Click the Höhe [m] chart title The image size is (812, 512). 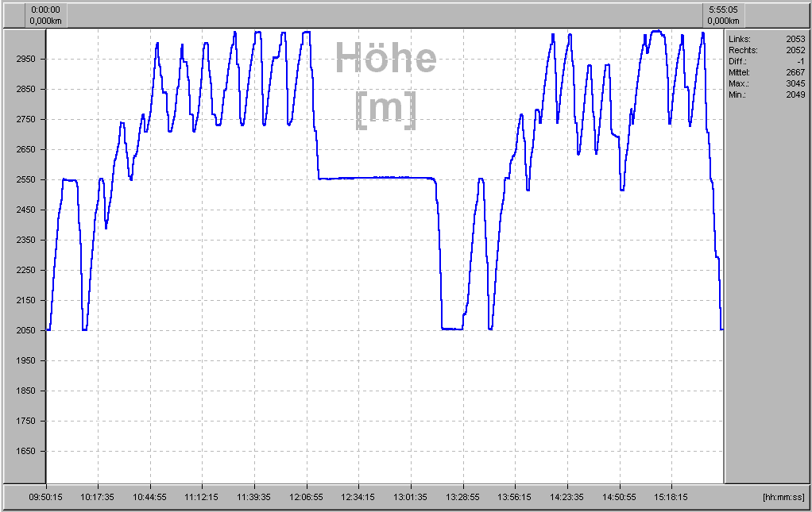pyautogui.click(x=385, y=82)
